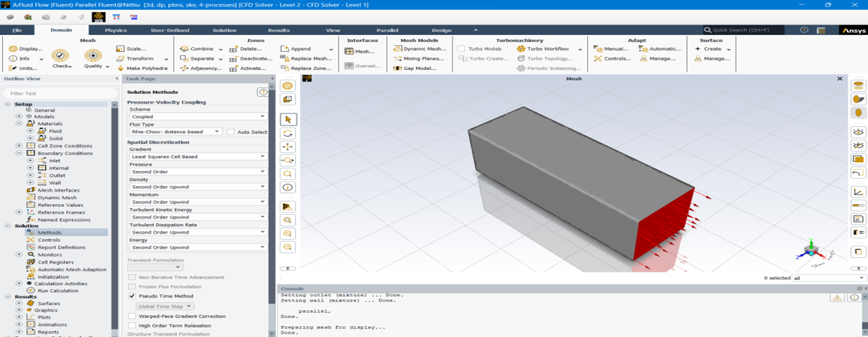Open the File menu tab

click(17, 30)
